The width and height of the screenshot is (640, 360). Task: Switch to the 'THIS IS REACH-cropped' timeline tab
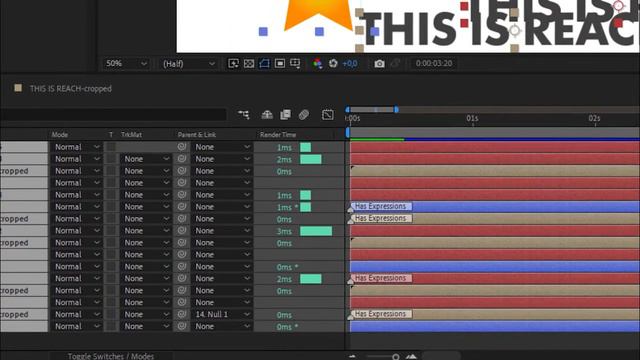tap(71, 89)
